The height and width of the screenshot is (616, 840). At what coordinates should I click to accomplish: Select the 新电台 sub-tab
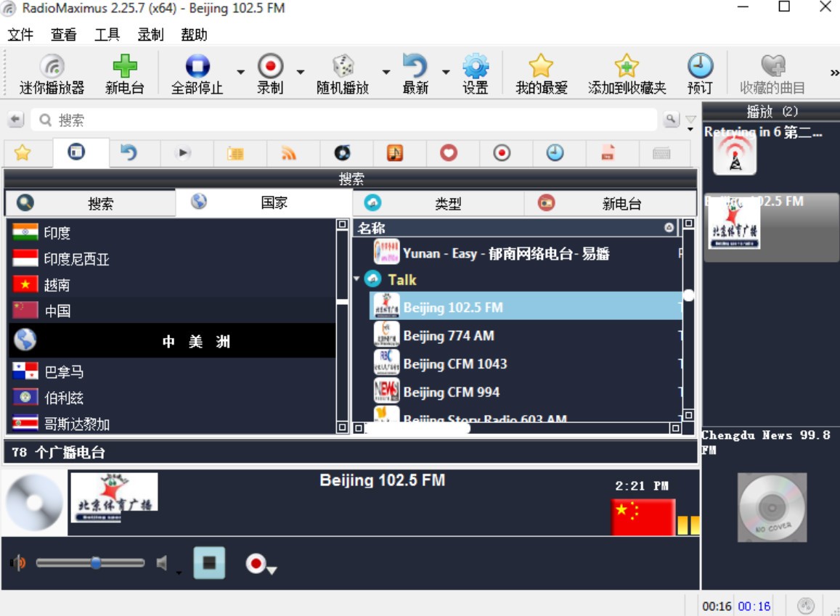coord(610,203)
